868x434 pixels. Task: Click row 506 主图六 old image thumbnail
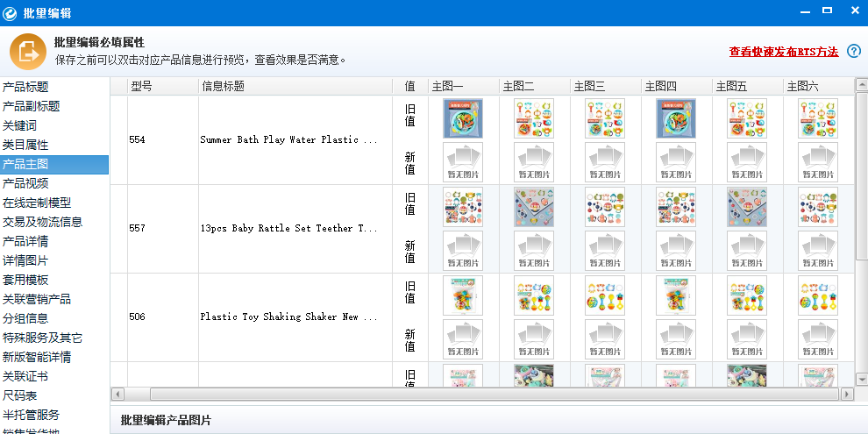pos(818,295)
